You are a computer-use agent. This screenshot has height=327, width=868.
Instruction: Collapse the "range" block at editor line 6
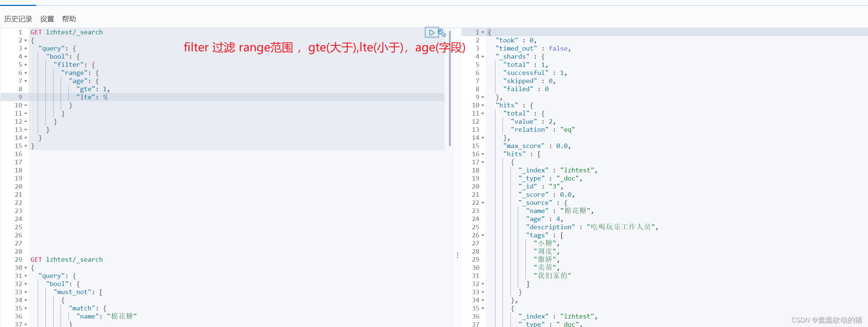[25, 73]
